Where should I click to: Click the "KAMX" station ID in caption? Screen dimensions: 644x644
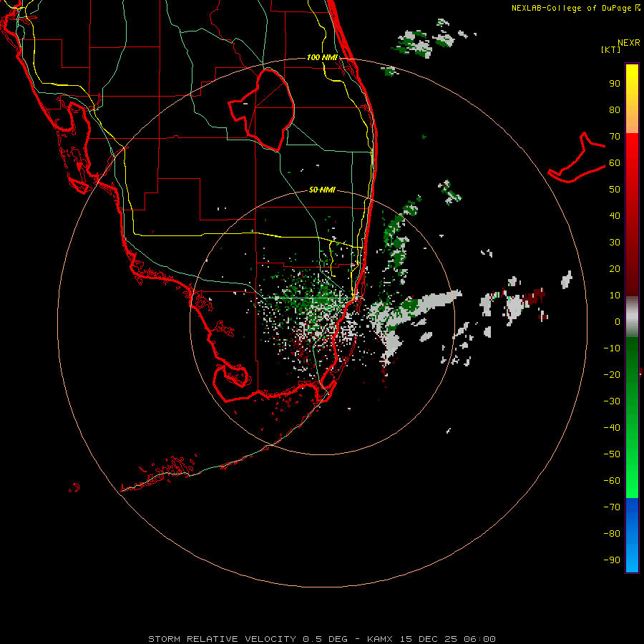[x=380, y=639]
